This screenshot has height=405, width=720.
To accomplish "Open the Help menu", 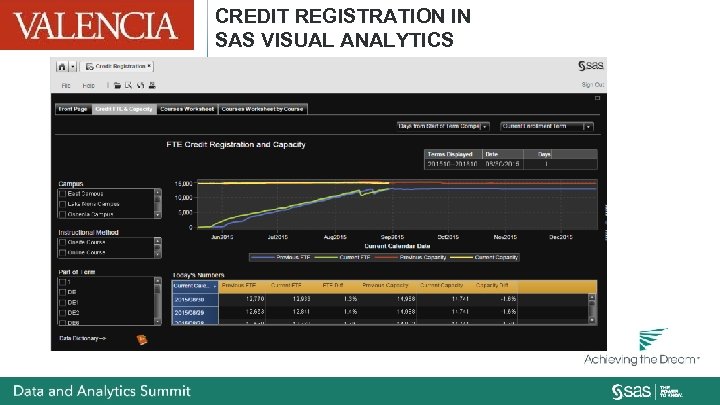I will [89, 85].
